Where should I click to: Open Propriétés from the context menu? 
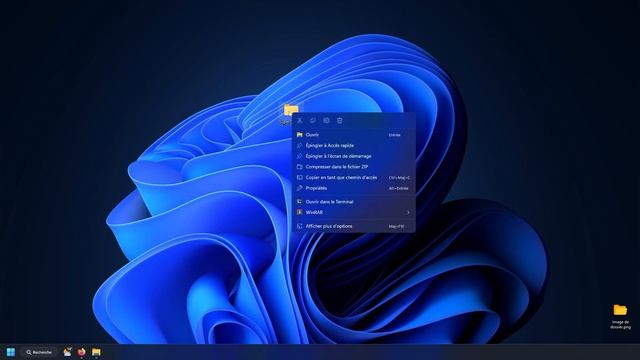coord(353,188)
